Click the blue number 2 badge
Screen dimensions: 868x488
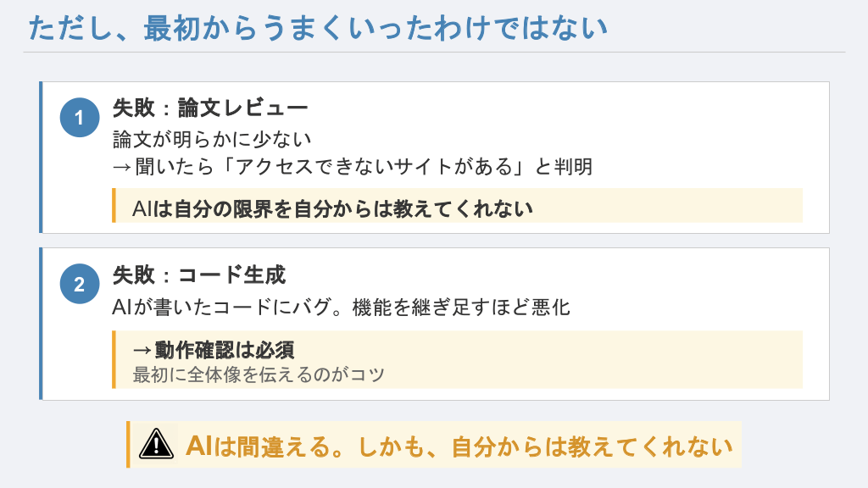(80, 285)
